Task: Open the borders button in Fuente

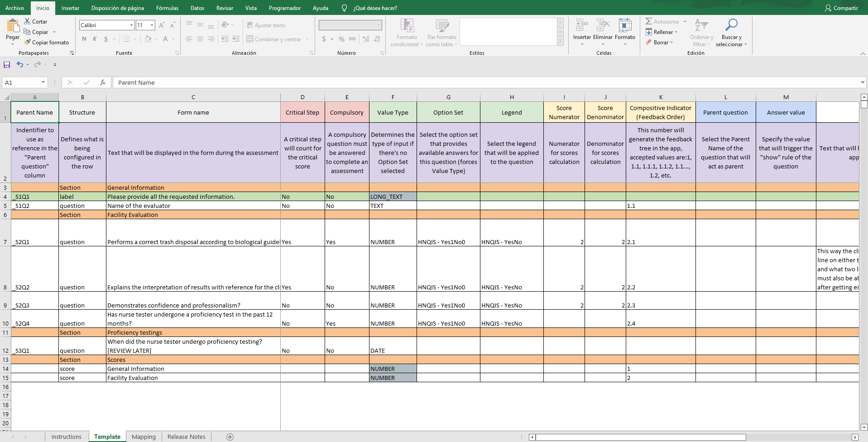Action: coord(127,39)
